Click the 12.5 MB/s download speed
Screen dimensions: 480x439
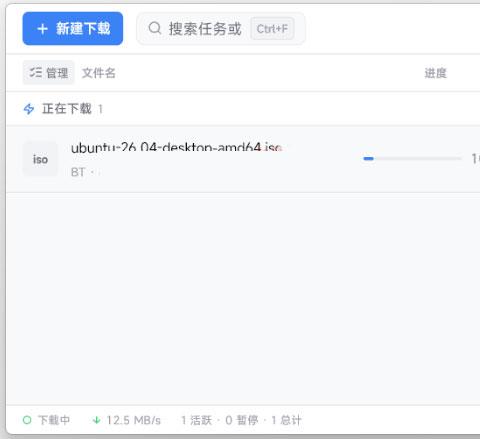click(x=134, y=420)
